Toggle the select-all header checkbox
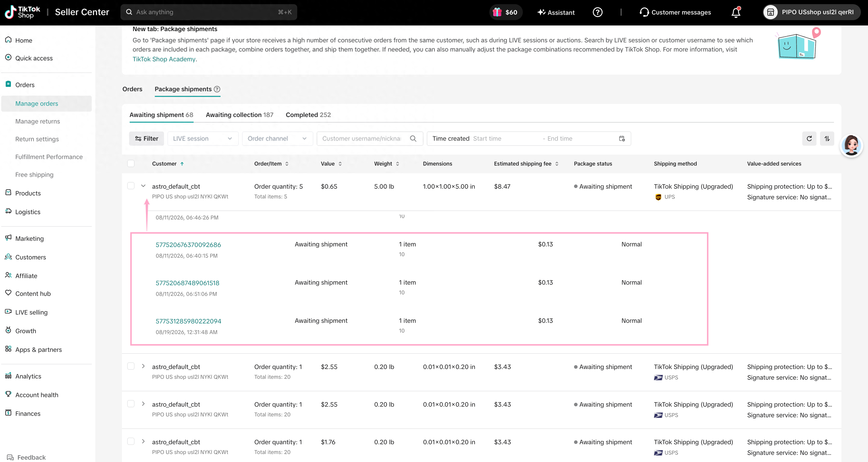The width and height of the screenshot is (868, 462). [131, 163]
